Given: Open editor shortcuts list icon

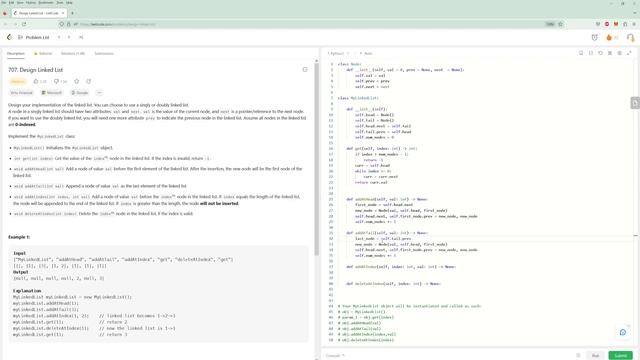Looking at the screenshot, I should (610, 53).
